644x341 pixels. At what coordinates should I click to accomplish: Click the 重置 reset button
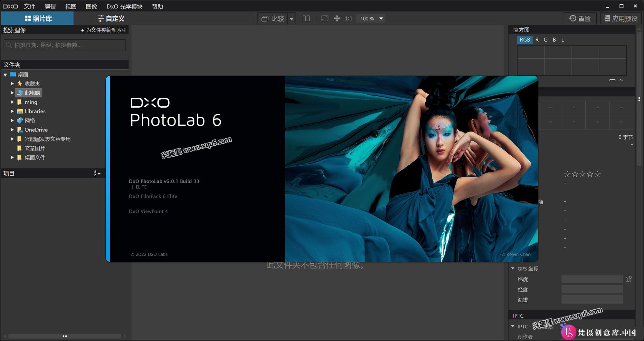[580, 18]
